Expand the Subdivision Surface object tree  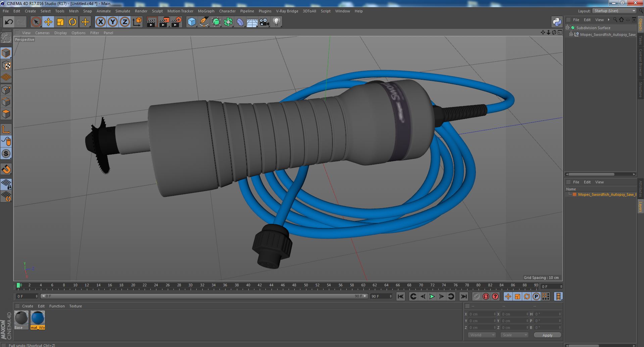(x=567, y=28)
